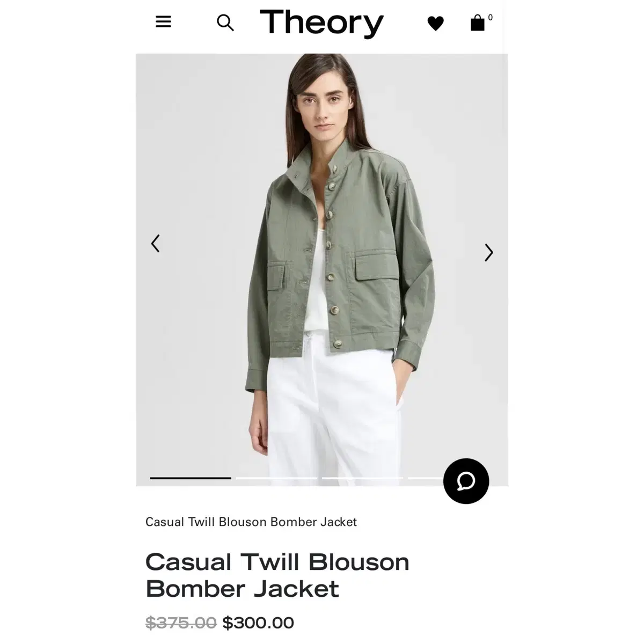Jump to the third carousel indicator
The image size is (644, 644).
click(x=362, y=478)
